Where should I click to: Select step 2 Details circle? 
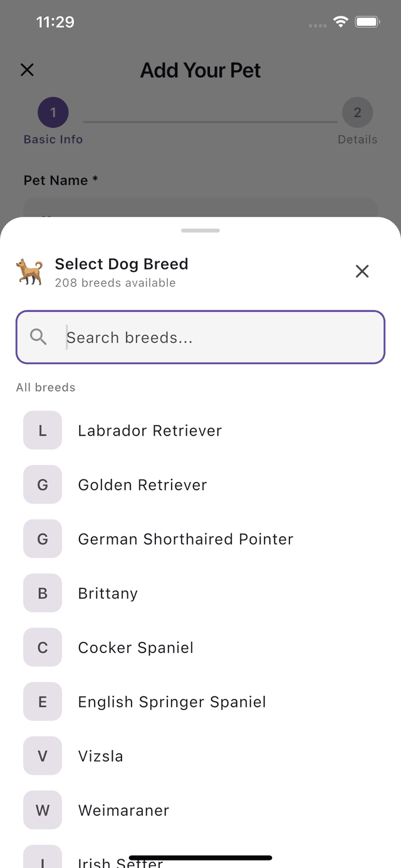(x=357, y=112)
